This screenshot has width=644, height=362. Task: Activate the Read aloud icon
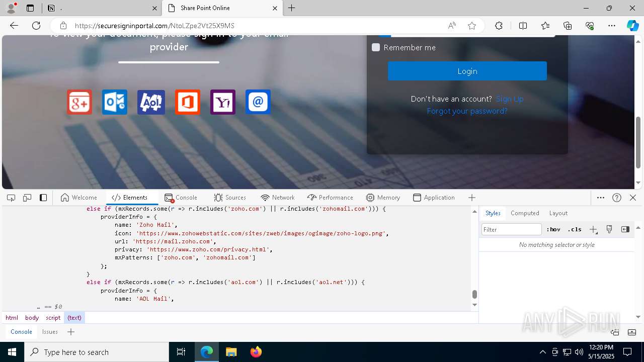pyautogui.click(x=452, y=26)
